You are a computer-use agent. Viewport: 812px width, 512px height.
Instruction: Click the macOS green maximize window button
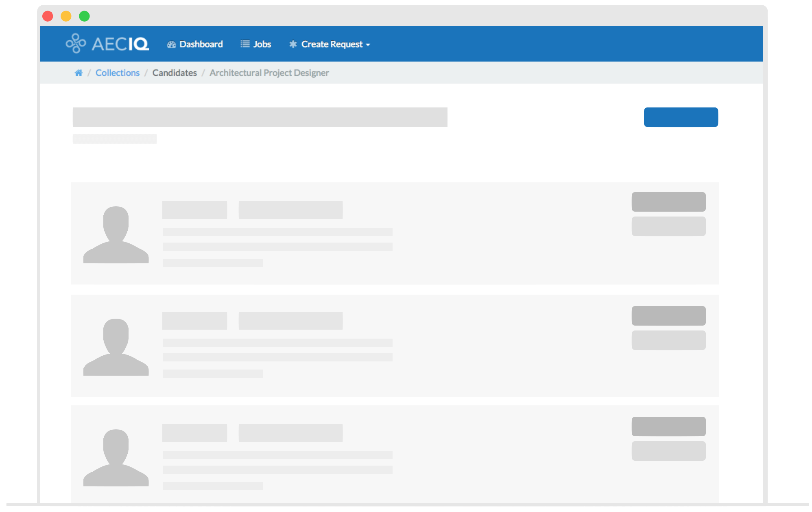click(x=84, y=16)
